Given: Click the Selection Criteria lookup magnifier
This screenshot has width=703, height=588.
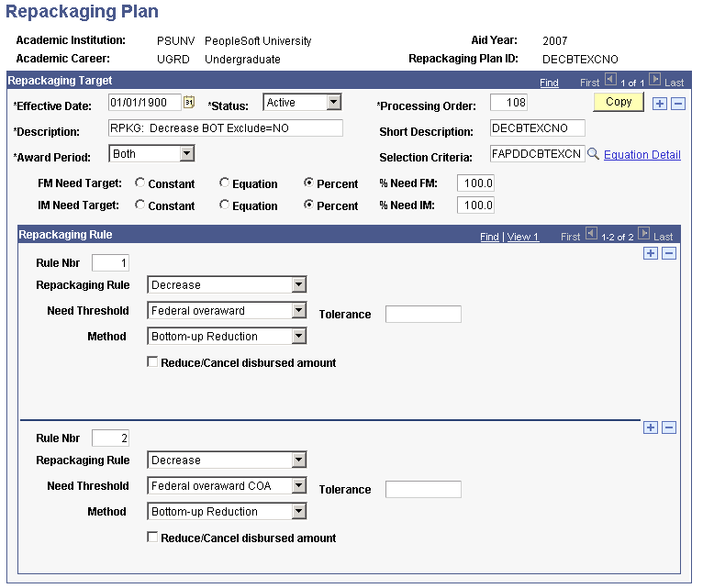Looking at the screenshot, I should pos(593,154).
